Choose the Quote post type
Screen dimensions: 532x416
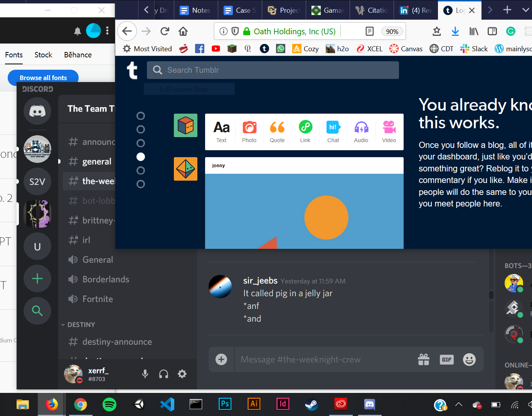coord(277,132)
